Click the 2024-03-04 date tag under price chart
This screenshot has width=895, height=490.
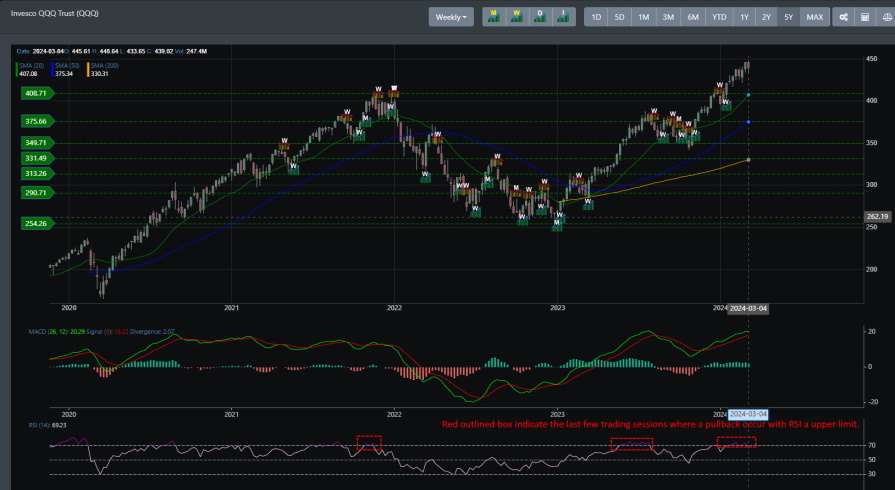point(748,308)
